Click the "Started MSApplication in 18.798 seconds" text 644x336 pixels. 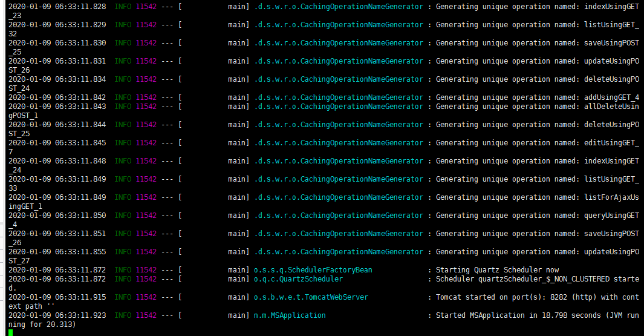pyautogui.click(x=514, y=315)
